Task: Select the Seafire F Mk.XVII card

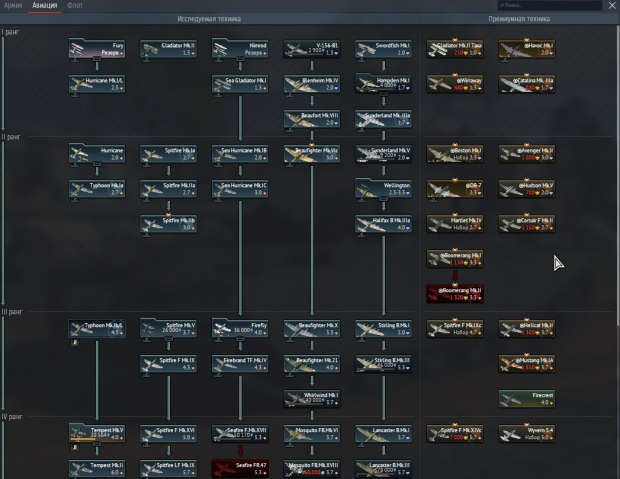Action: coord(240,434)
